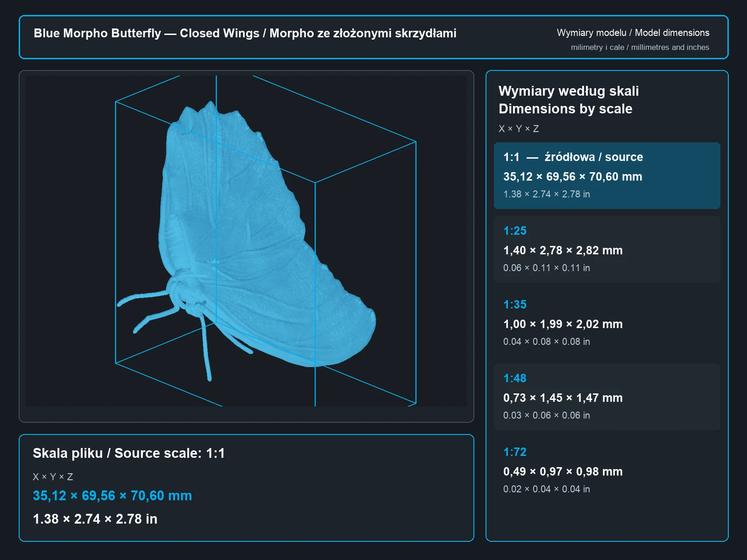Click the 'Wymiary modelu / Model dimensions' label

click(633, 33)
